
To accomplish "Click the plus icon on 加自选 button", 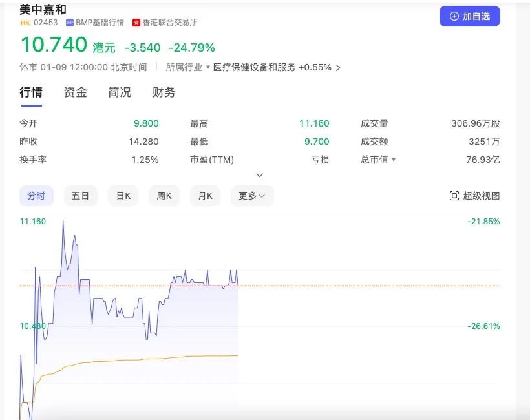I will 454,16.
